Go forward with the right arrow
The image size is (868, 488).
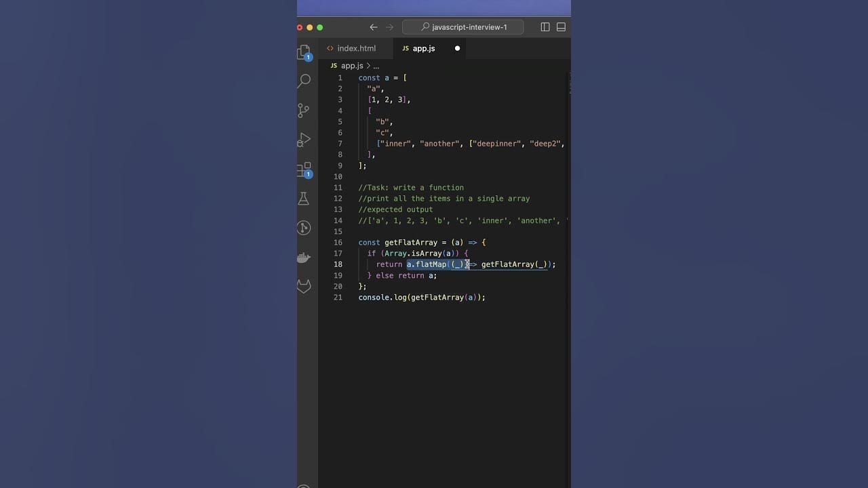point(389,27)
